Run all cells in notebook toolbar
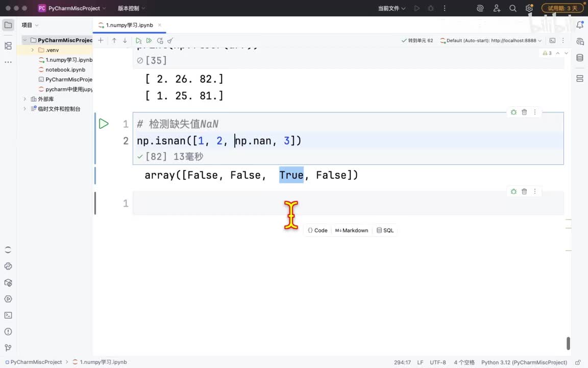Image resolution: width=588 pixels, height=368 pixels. click(149, 40)
